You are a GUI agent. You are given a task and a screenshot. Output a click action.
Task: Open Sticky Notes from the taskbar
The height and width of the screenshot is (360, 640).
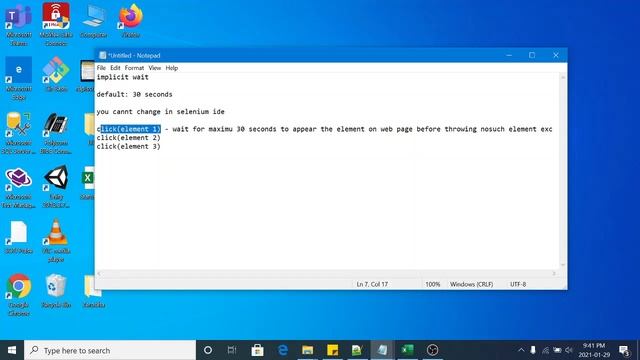pos(332,350)
